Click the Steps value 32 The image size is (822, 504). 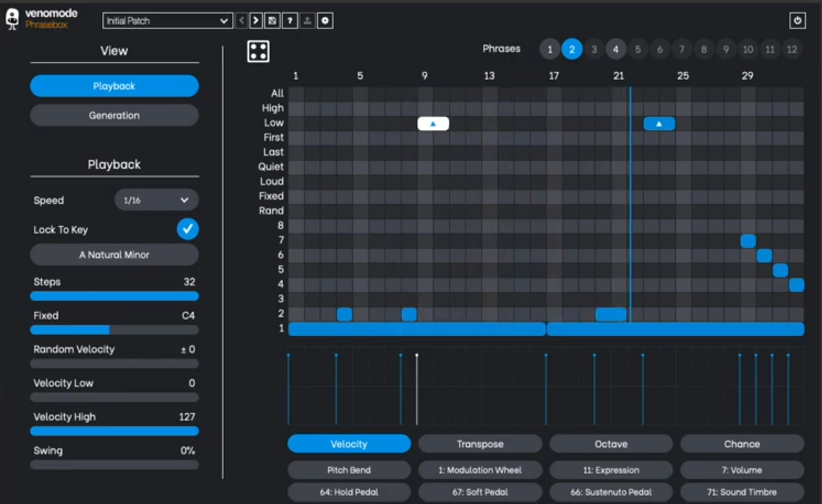pos(189,282)
